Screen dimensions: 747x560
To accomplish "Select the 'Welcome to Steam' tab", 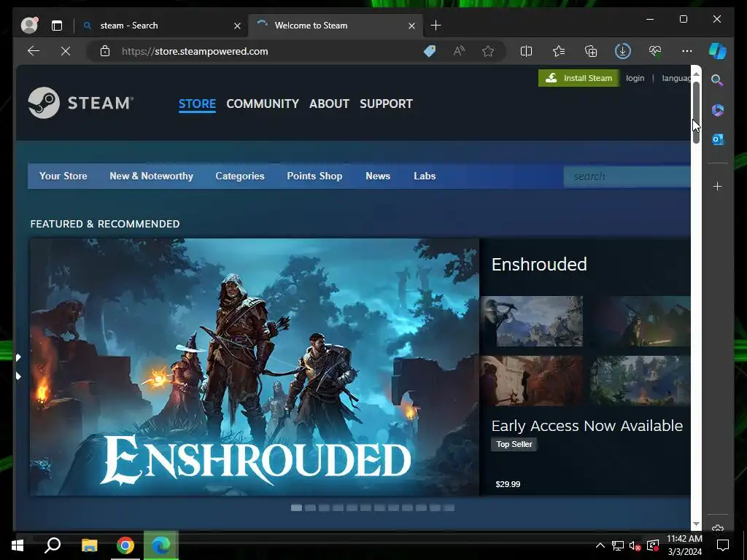I will click(x=311, y=26).
